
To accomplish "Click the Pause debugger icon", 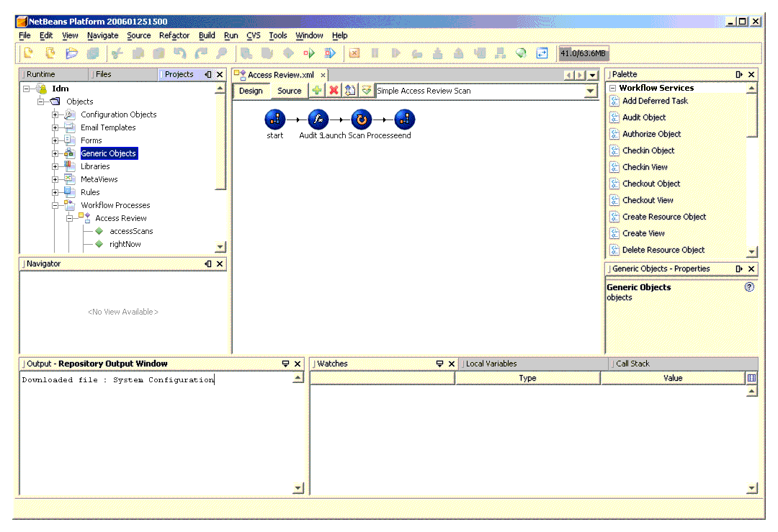I will 375,53.
